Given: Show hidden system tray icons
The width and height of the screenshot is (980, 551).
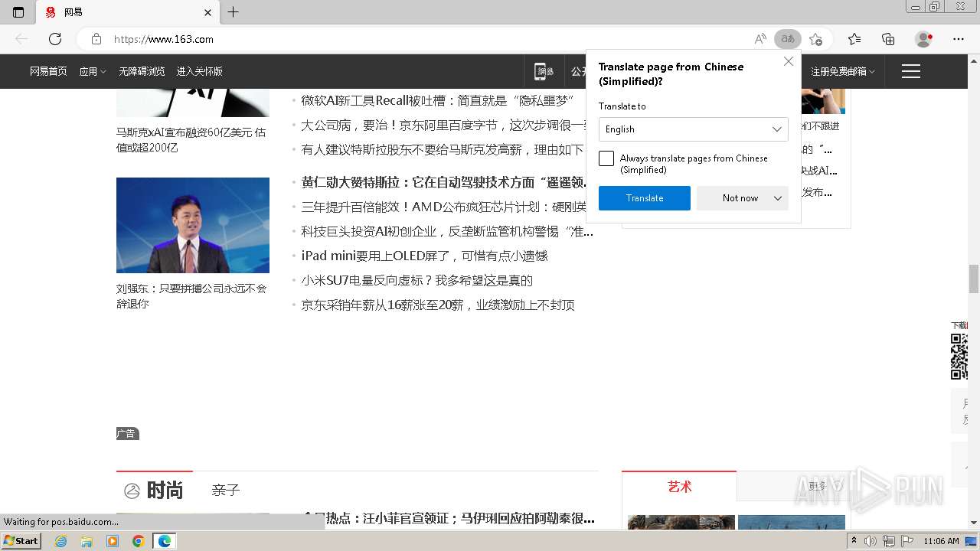Looking at the screenshot, I should [x=854, y=541].
